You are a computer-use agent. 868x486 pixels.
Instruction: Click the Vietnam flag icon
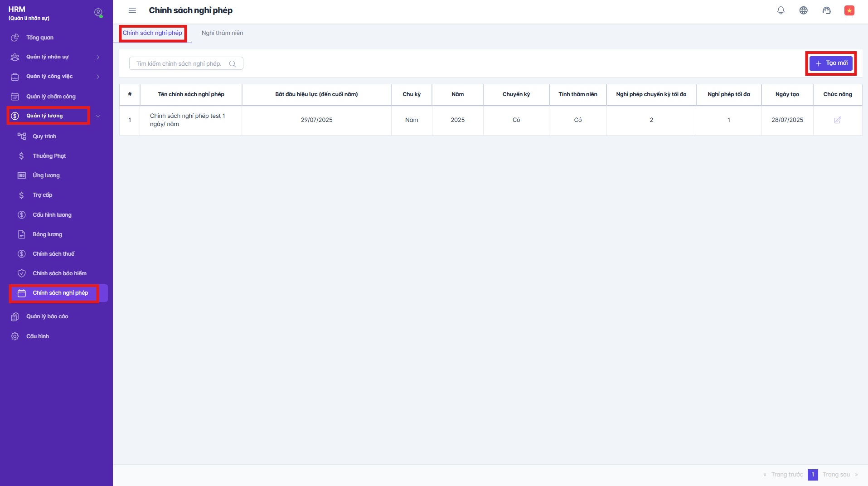[849, 10]
